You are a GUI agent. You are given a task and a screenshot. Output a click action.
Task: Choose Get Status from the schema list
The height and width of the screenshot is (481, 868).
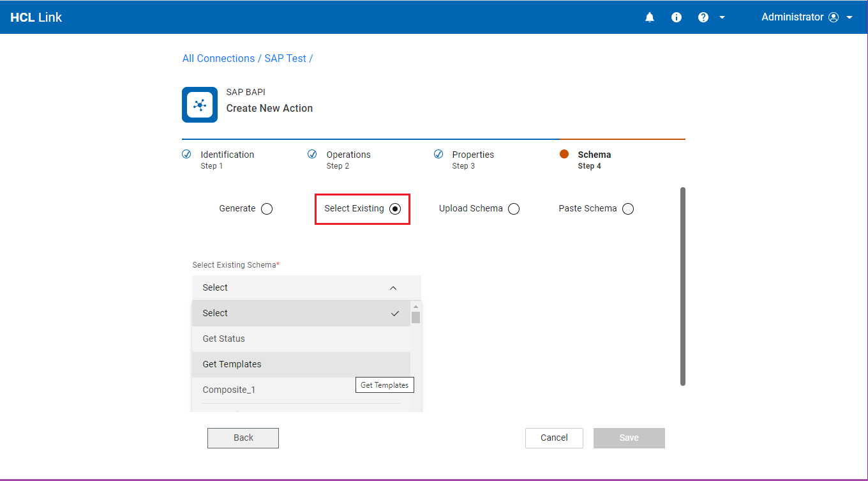coord(224,339)
